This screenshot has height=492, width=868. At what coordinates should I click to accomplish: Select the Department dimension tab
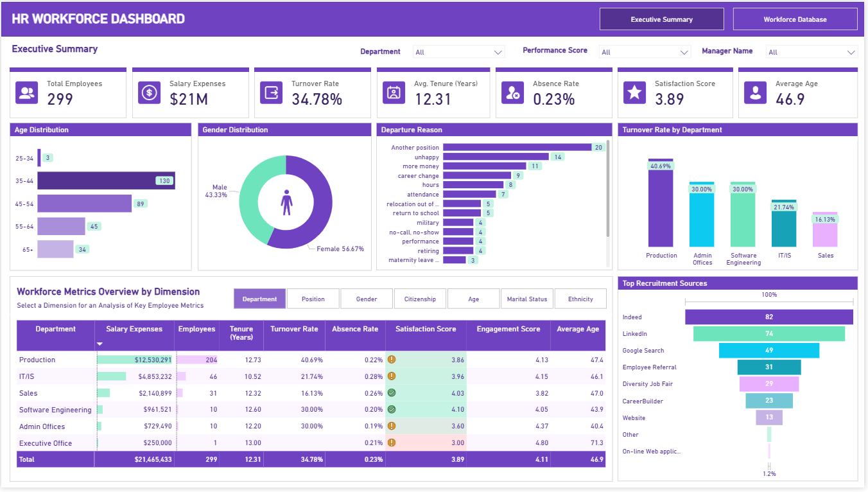coord(259,299)
